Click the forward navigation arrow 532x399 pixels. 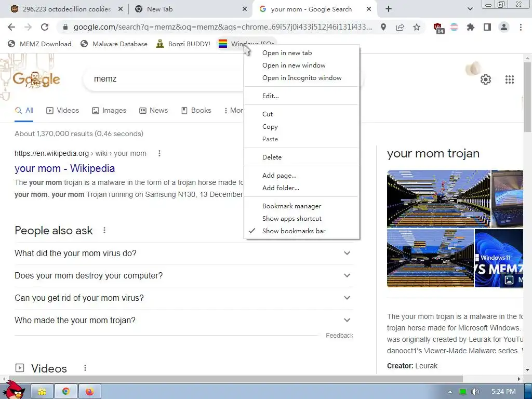[28, 27]
